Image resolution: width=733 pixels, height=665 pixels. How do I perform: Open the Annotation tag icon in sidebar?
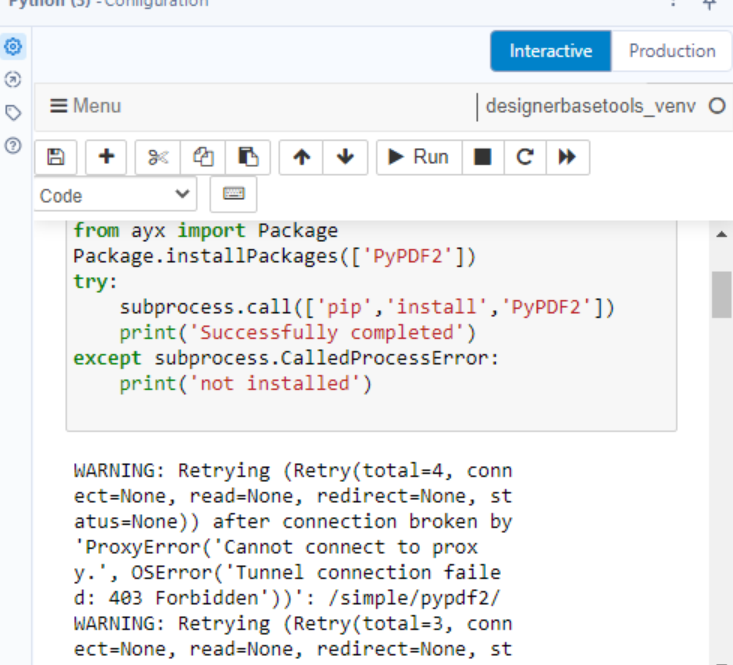click(x=13, y=112)
